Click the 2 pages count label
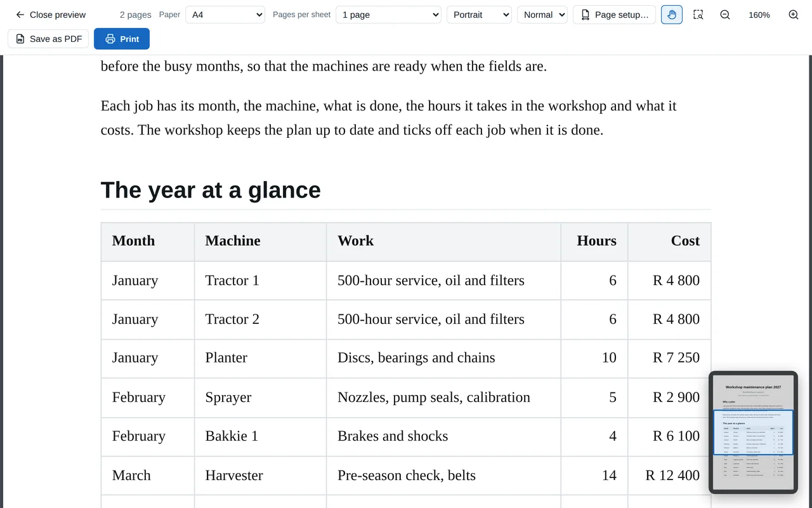 click(x=135, y=15)
